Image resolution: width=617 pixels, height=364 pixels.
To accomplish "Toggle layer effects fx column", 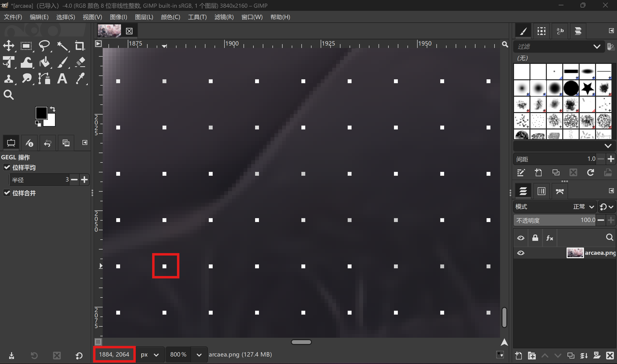I will click(x=549, y=238).
